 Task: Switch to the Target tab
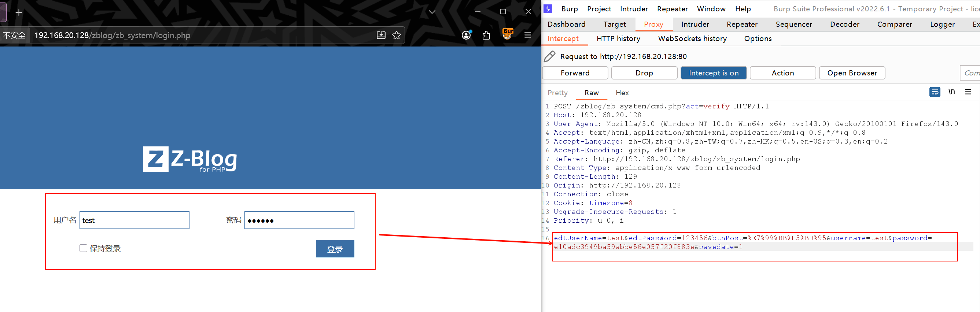(x=614, y=24)
